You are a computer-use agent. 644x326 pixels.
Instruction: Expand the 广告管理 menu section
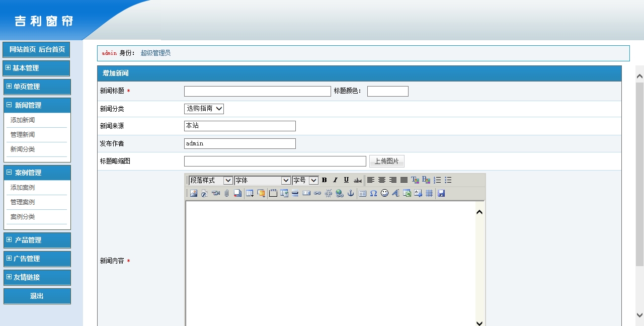pos(37,259)
